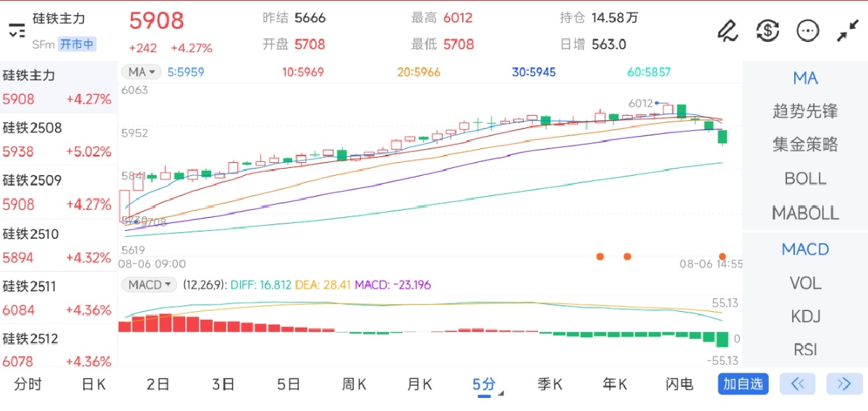Click the 最高 6012 value
868x411 pixels.
click(458, 17)
